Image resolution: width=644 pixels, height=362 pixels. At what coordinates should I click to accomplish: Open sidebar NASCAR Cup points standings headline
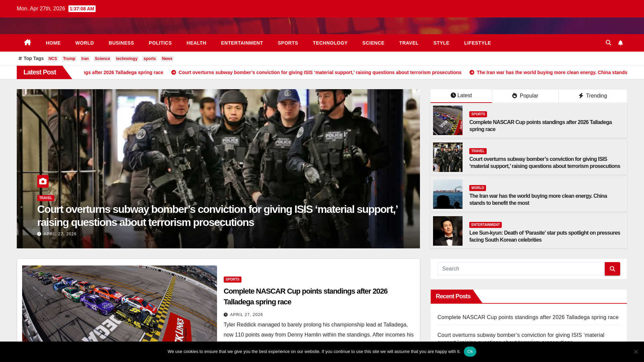[x=540, y=126]
